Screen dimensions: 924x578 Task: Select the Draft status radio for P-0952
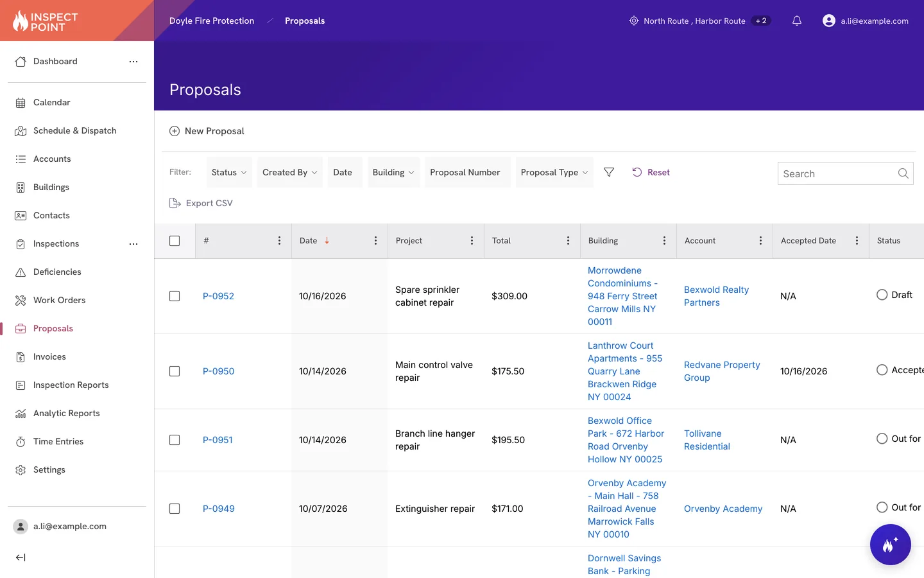click(882, 295)
